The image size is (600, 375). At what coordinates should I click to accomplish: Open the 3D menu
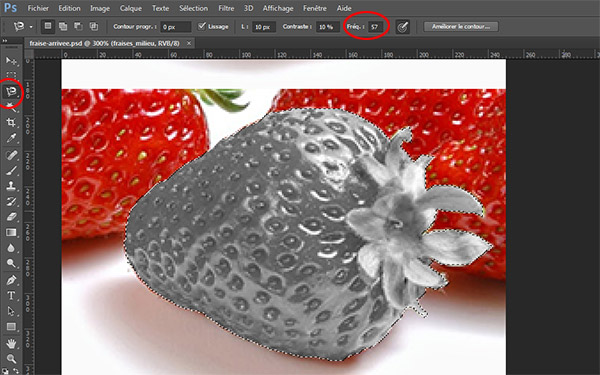pos(248,8)
